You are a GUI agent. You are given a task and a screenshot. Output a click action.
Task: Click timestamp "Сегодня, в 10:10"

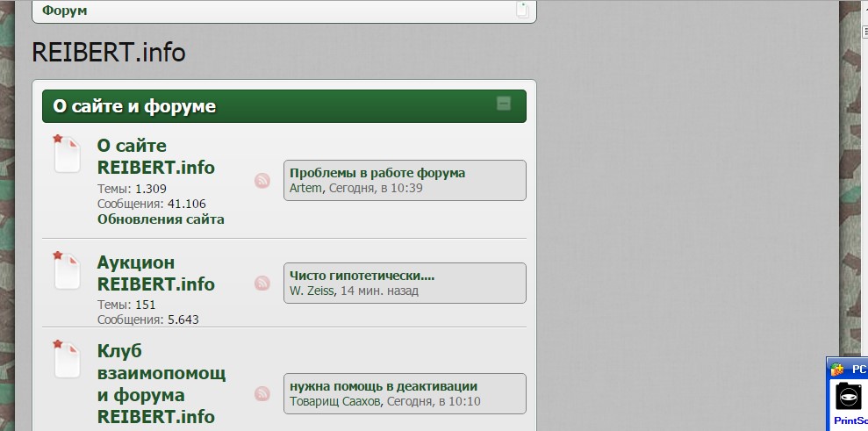click(434, 402)
